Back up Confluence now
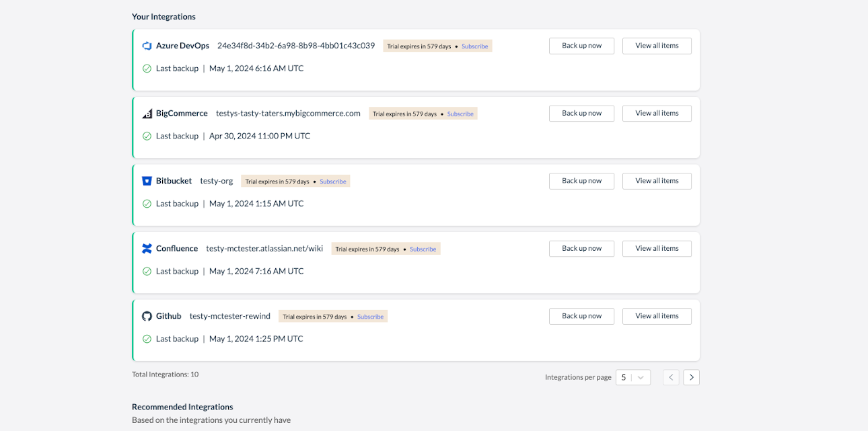The width and height of the screenshot is (868, 431). [x=581, y=248]
